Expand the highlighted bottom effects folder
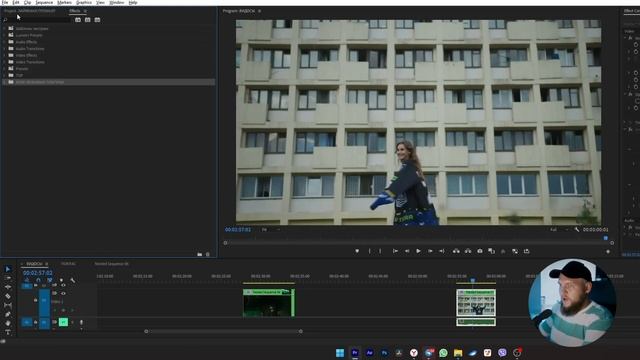The height and width of the screenshot is (360, 640). click(x=4, y=82)
